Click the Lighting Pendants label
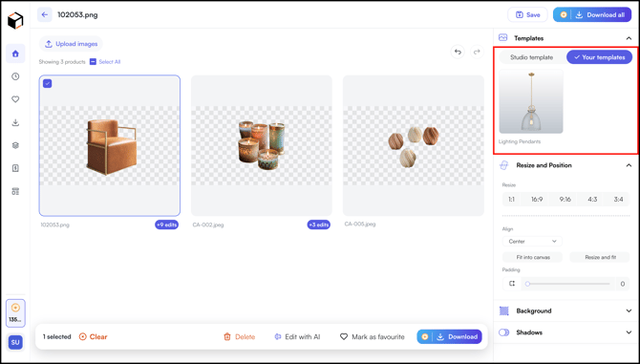640x364 pixels. (x=520, y=141)
